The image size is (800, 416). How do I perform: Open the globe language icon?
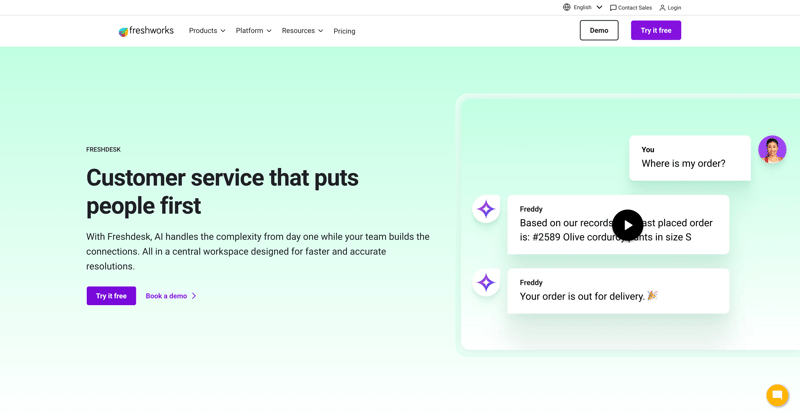point(566,7)
